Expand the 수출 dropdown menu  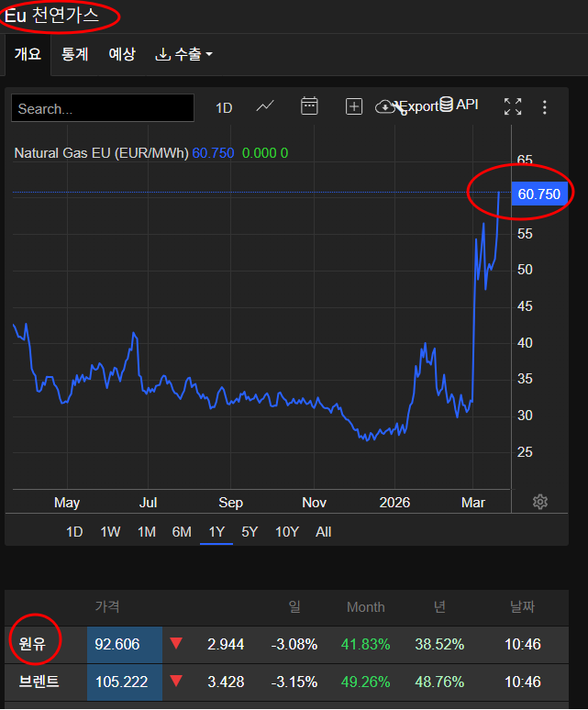[184, 54]
